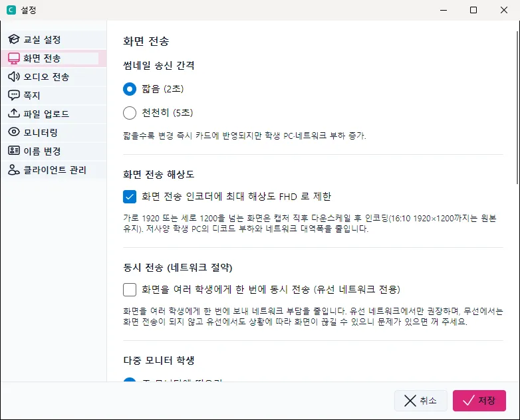
Task: Go to the 파일 업로드 section
Action: click(53, 114)
